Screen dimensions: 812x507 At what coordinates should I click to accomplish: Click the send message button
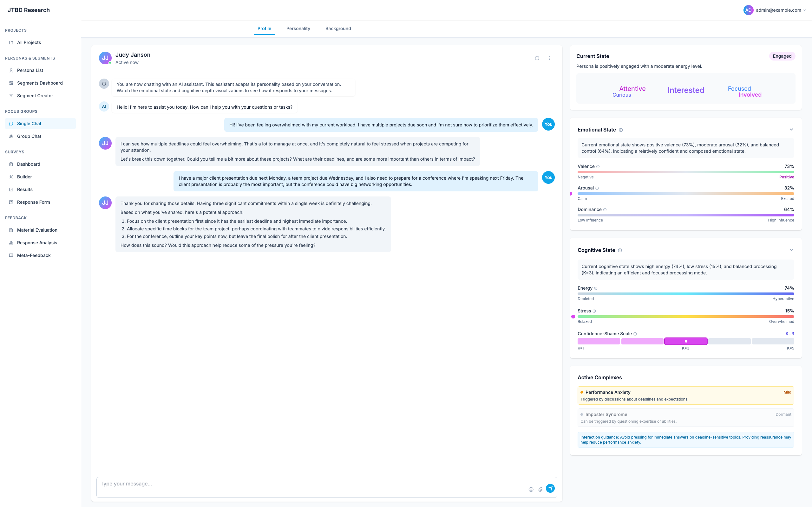click(551, 488)
